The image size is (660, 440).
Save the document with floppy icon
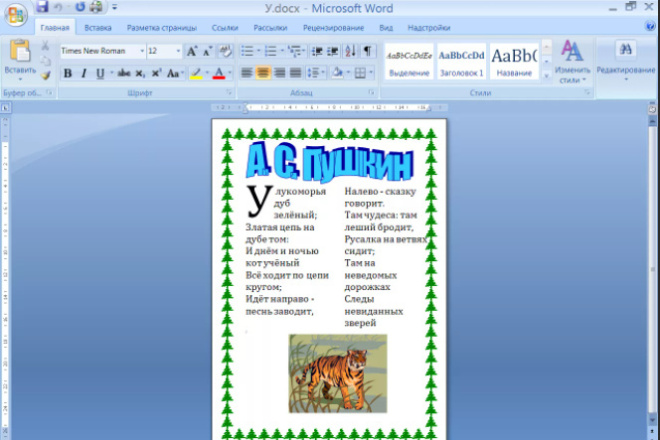click(x=42, y=6)
